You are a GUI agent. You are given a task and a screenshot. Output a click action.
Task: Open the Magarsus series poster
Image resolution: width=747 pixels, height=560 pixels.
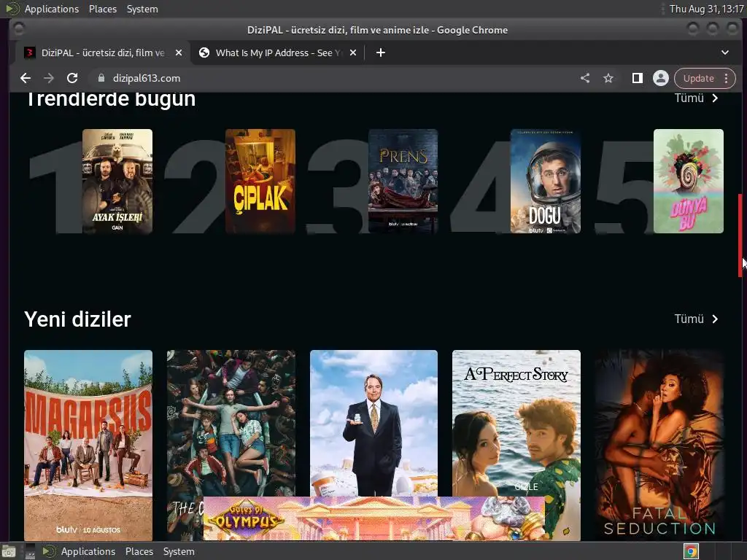point(88,446)
